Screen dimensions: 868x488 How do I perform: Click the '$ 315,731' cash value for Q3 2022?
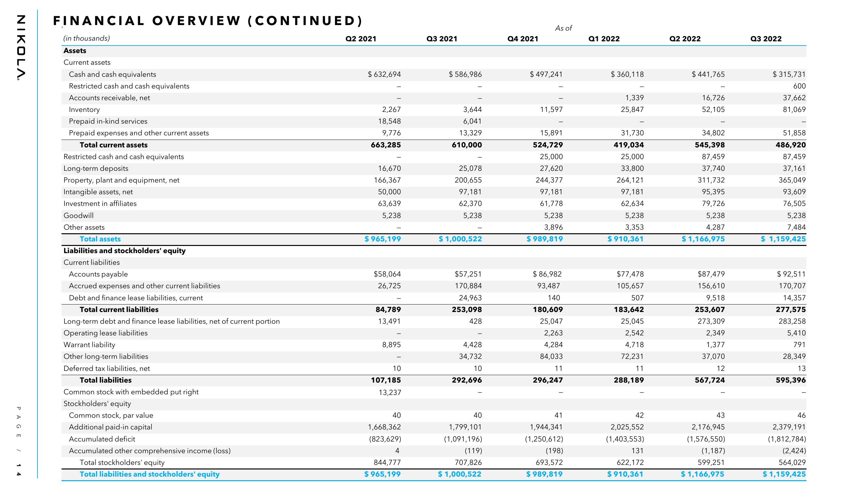(x=789, y=74)
